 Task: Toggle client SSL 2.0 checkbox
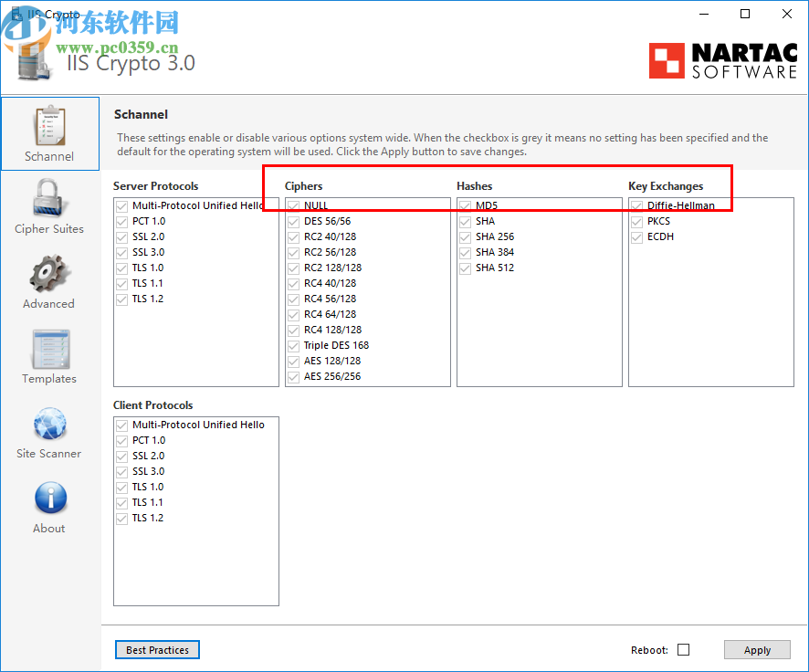point(121,457)
